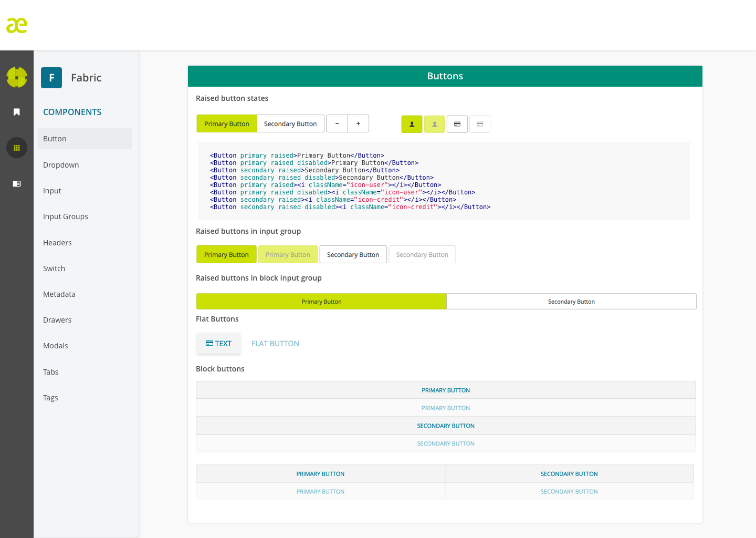The width and height of the screenshot is (756, 538).
Task: Click the Buttons panel header
Action: pos(445,76)
